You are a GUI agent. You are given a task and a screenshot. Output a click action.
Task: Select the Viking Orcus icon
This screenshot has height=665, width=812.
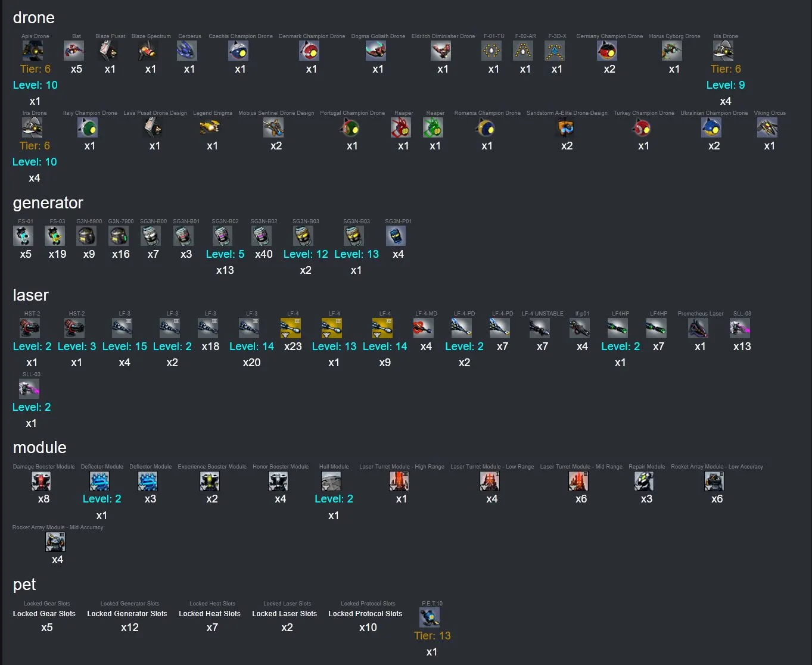pyautogui.click(x=767, y=128)
